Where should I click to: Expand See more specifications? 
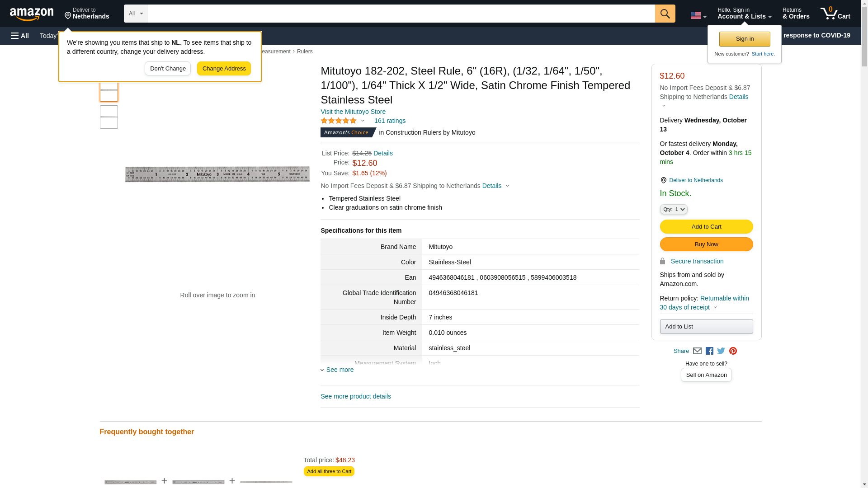[339, 370]
